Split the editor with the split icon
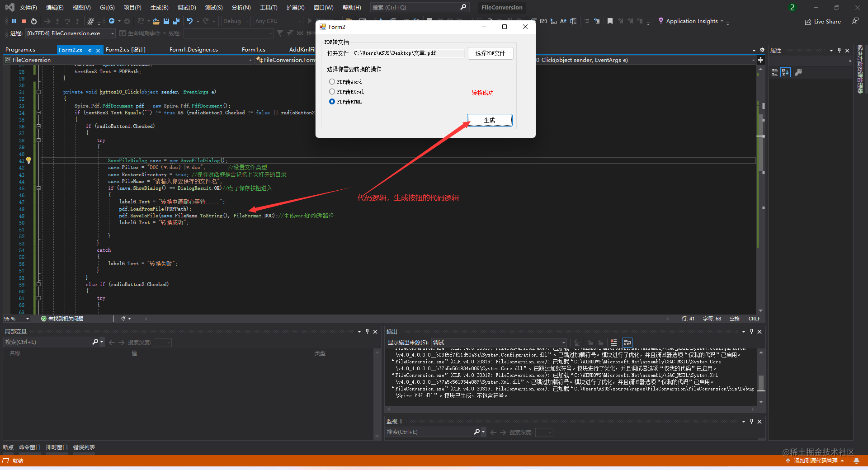 click(761, 60)
